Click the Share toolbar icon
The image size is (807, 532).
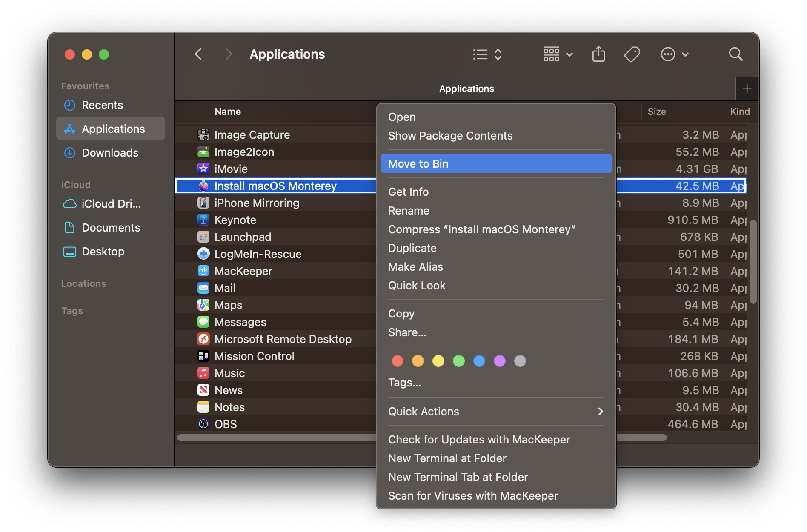(x=598, y=54)
